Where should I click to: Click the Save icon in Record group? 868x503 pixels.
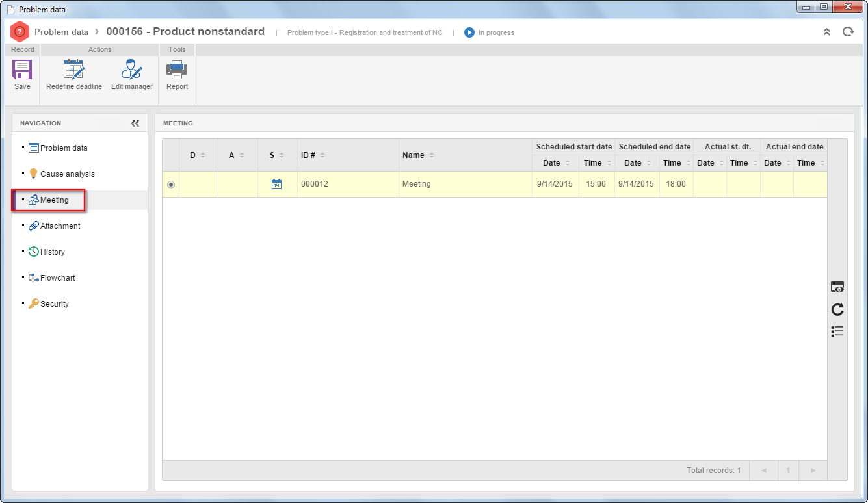[22, 70]
